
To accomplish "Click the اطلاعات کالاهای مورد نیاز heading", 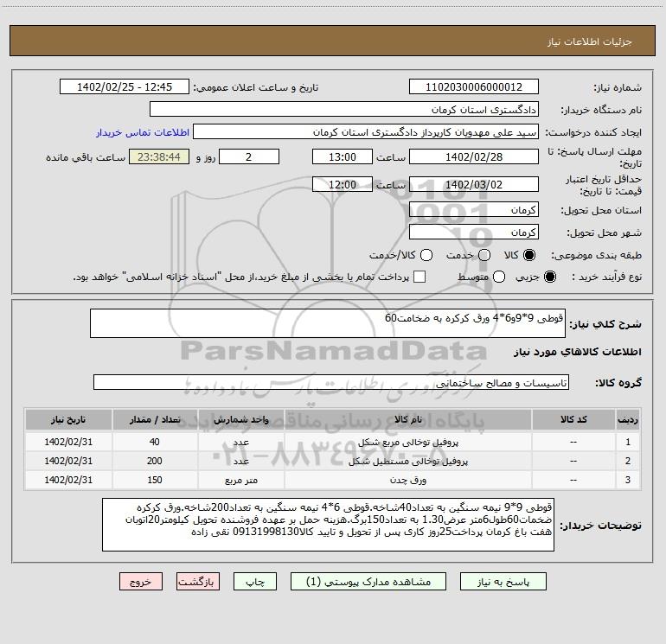I will 577,352.
